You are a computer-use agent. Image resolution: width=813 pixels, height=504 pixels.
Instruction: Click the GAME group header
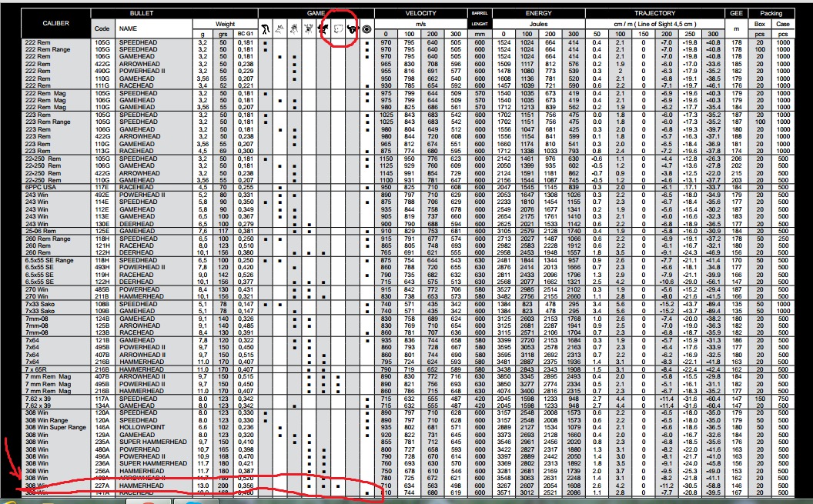pyautogui.click(x=316, y=14)
